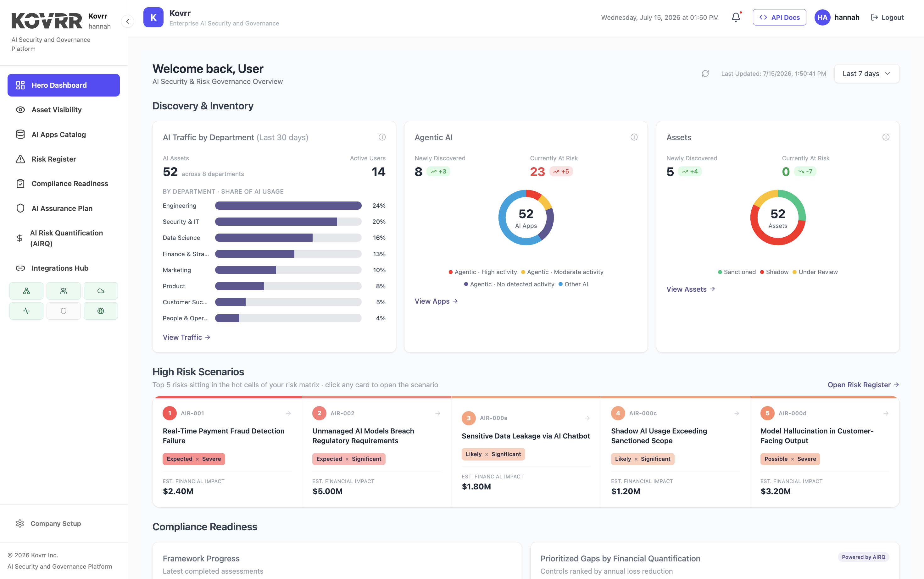The width and height of the screenshot is (924, 579).
Task: Open Shadow AI Usage Exceeding Sanctioned Scope
Action: 675,452
